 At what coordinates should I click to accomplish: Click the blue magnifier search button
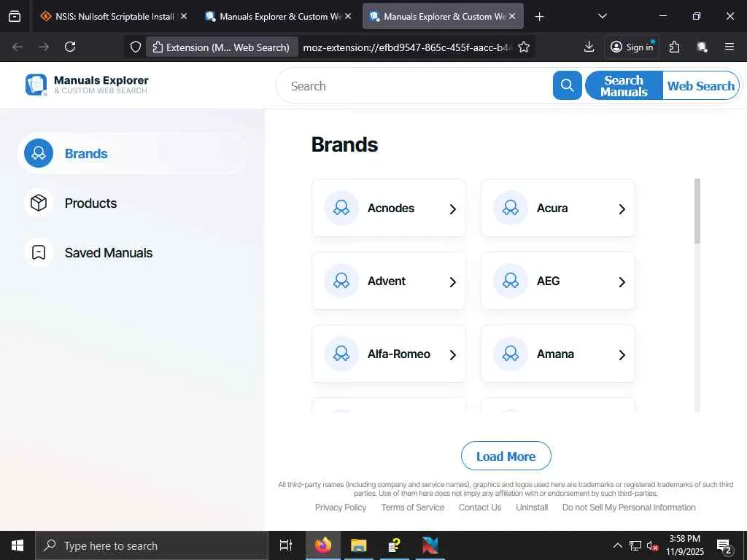pyautogui.click(x=567, y=86)
